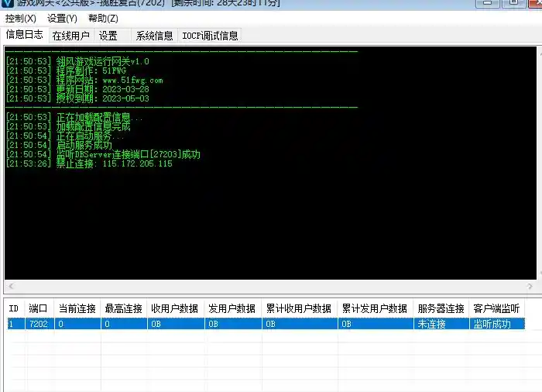
Task: Click the log line 正在加载配置信息...
Action: tap(74, 117)
